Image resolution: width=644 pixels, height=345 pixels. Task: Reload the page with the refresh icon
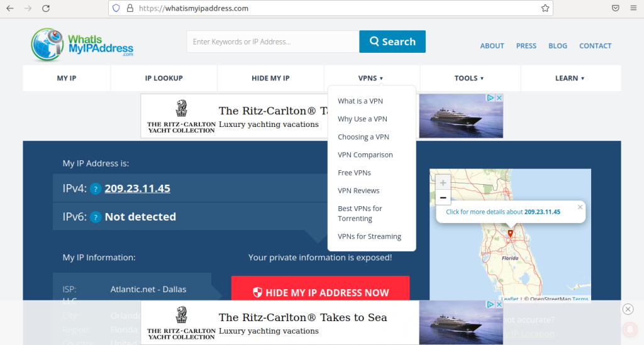tap(46, 8)
